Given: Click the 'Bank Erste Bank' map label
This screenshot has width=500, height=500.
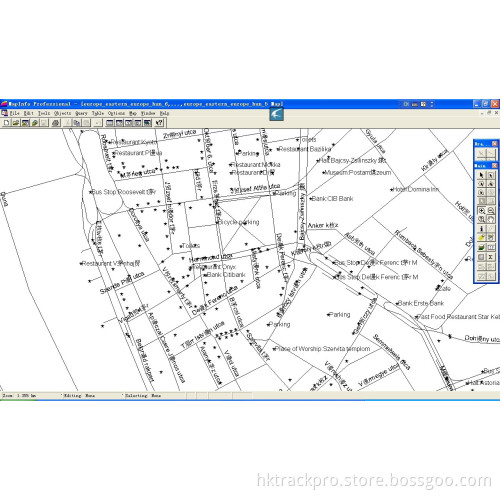Looking at the screenshot, I should [421, 303].
